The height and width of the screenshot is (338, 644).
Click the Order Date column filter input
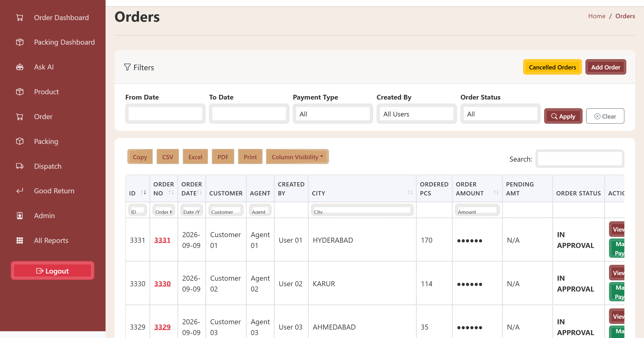pos(192,210)
